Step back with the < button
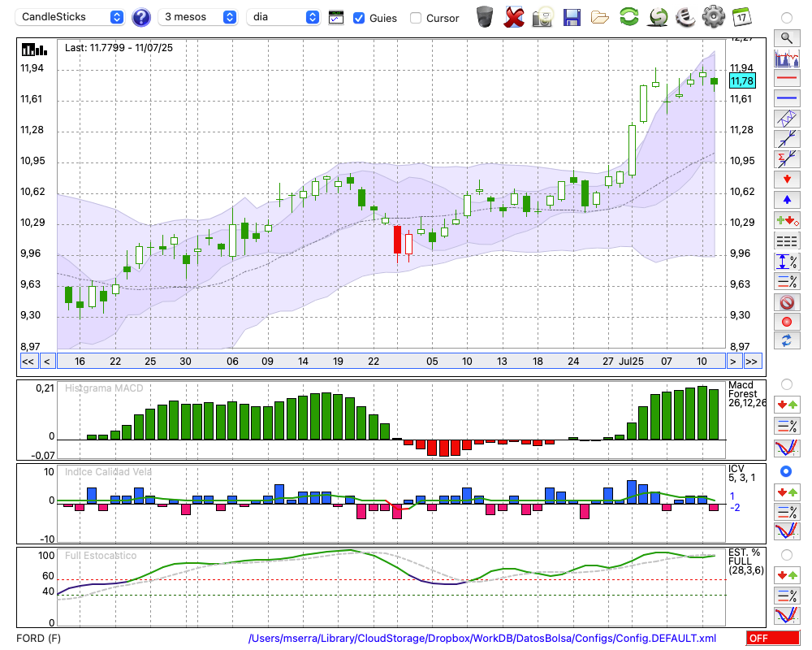This screenshot has width=812, height=650. point(46,362)
